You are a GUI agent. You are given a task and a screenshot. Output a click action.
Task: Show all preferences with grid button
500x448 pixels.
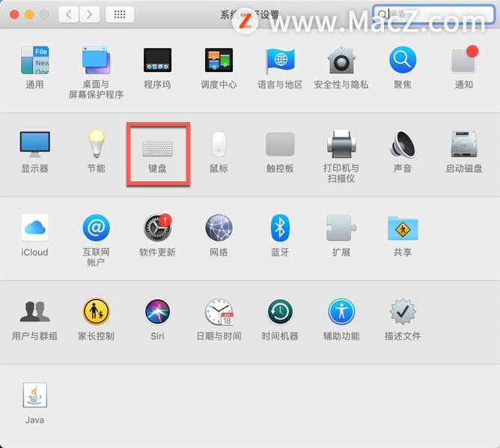point(120,14)
